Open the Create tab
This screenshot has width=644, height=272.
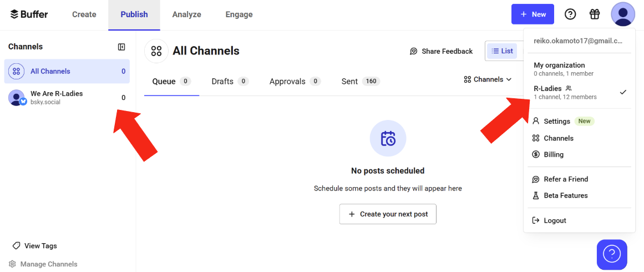(84, 14)
